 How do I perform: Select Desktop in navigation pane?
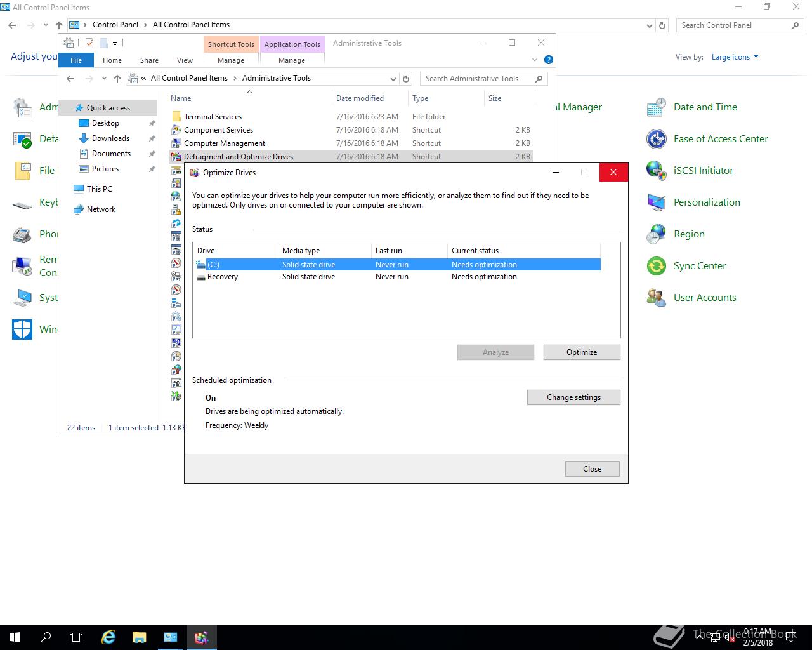105,123
